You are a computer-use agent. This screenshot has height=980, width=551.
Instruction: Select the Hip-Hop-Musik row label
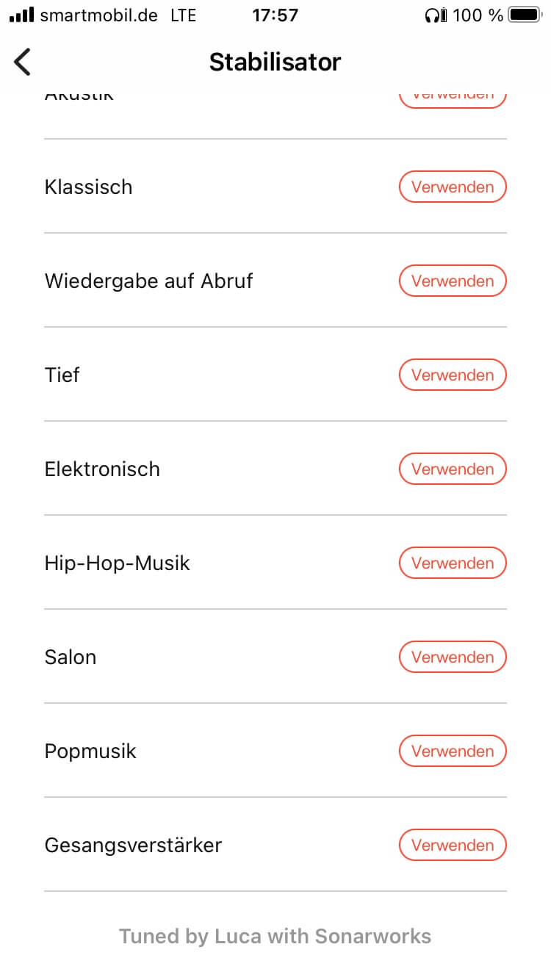coord(118,563)
